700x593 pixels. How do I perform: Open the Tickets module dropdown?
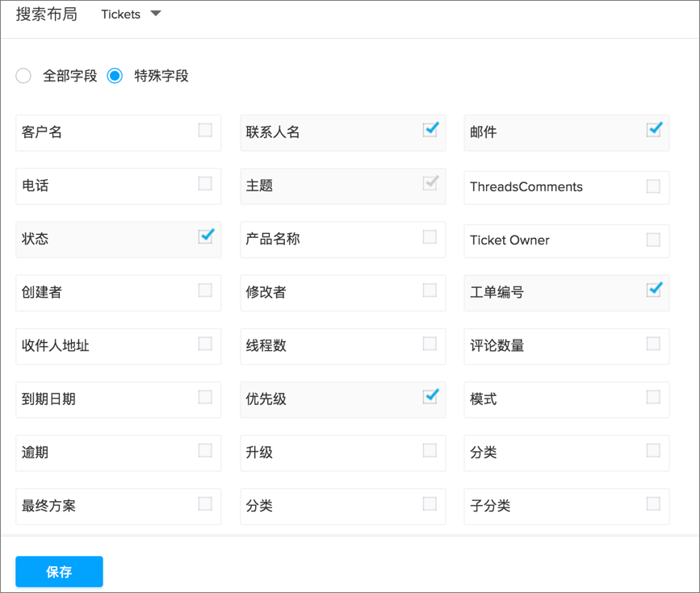click(x=131, y=15)
